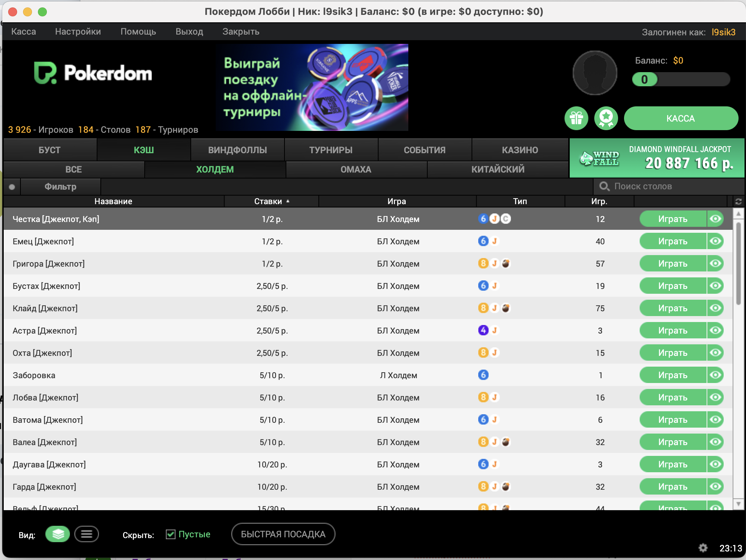The height and width of the screenshot is (560, 746).
Task: Open the СОБЫТИЯ tab
Action: pyautogui.click(x=425, y=150)
